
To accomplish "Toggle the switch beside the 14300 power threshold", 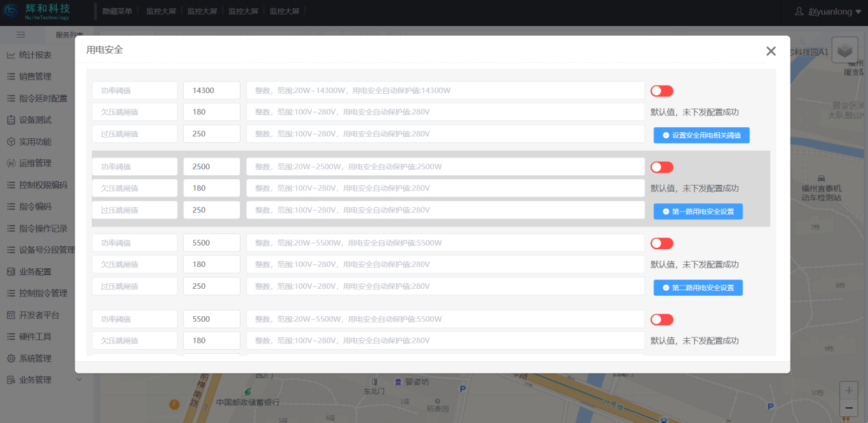I will 662,91.
